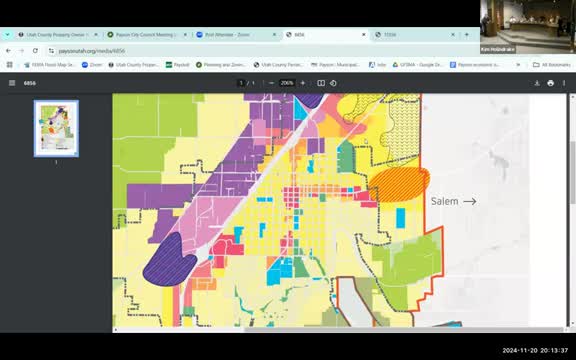576x360 pixels.
Task: Open the Paycheck bookmark
Action: [177, 65]
